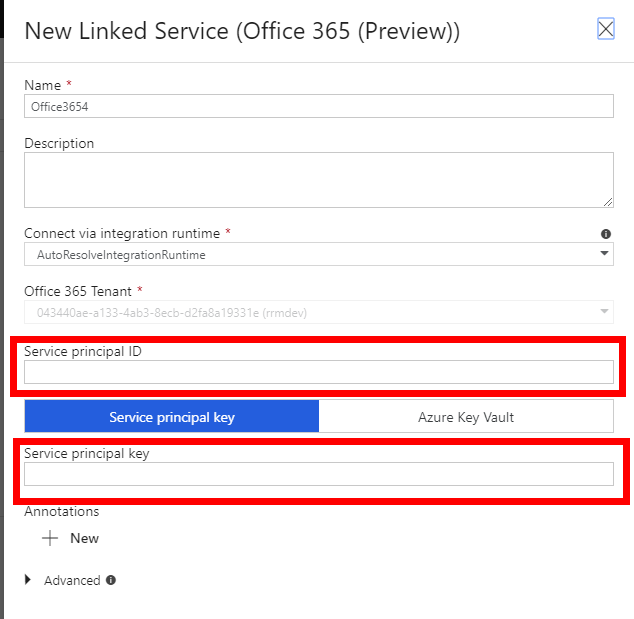The image size is (634, 619).
Task: Click the New Linked Service title heading
Action: coord(242,31)
